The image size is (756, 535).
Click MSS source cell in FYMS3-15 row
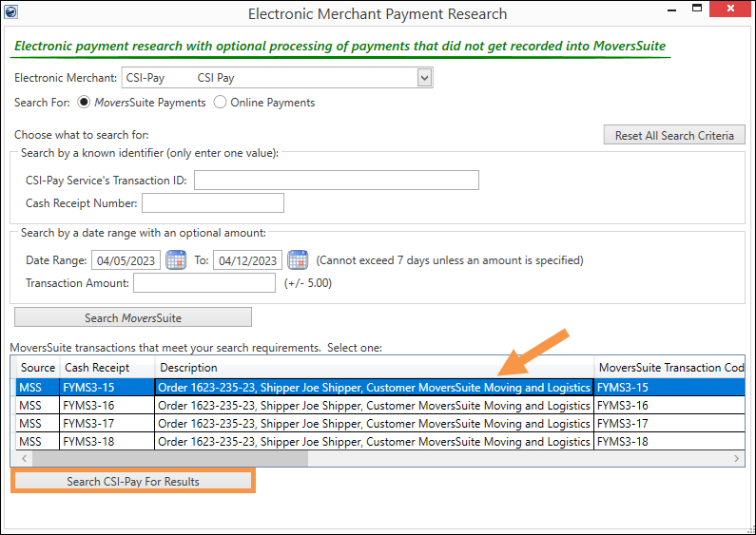click(38, 388)
